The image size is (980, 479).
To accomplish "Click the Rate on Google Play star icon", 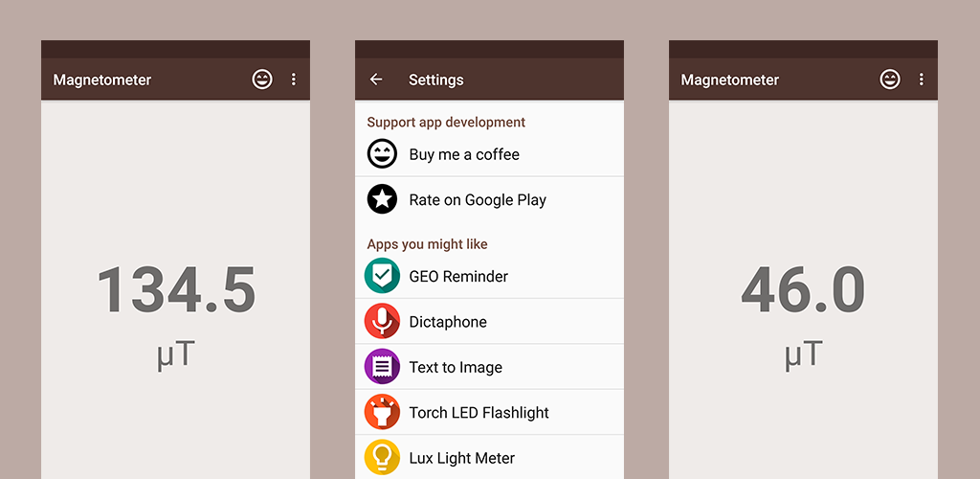I will 382,199.
